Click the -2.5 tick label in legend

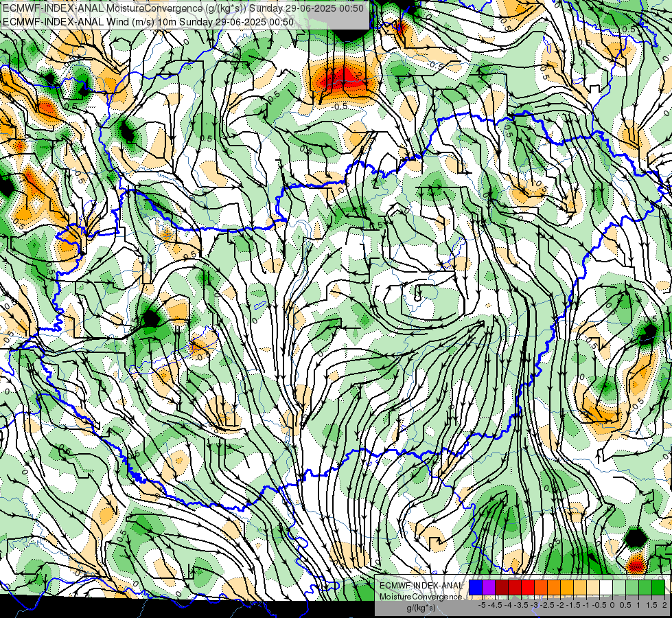tap(547, 605)
